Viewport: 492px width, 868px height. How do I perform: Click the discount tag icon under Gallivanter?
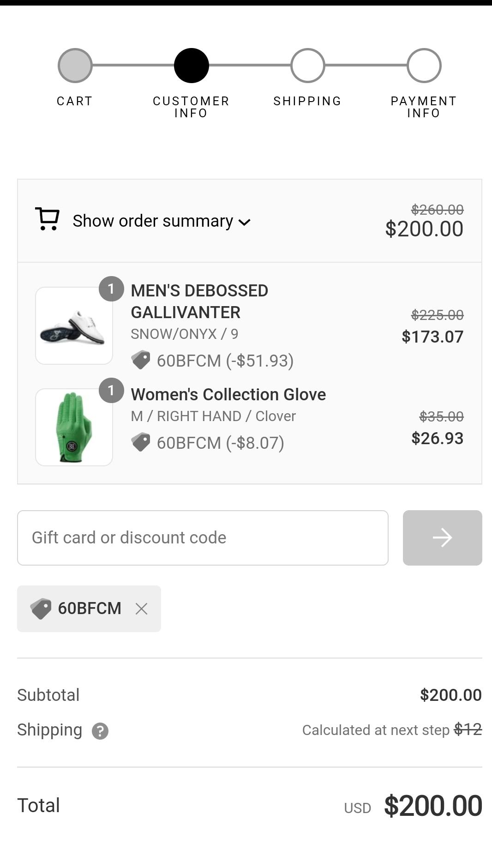(141, 360)
